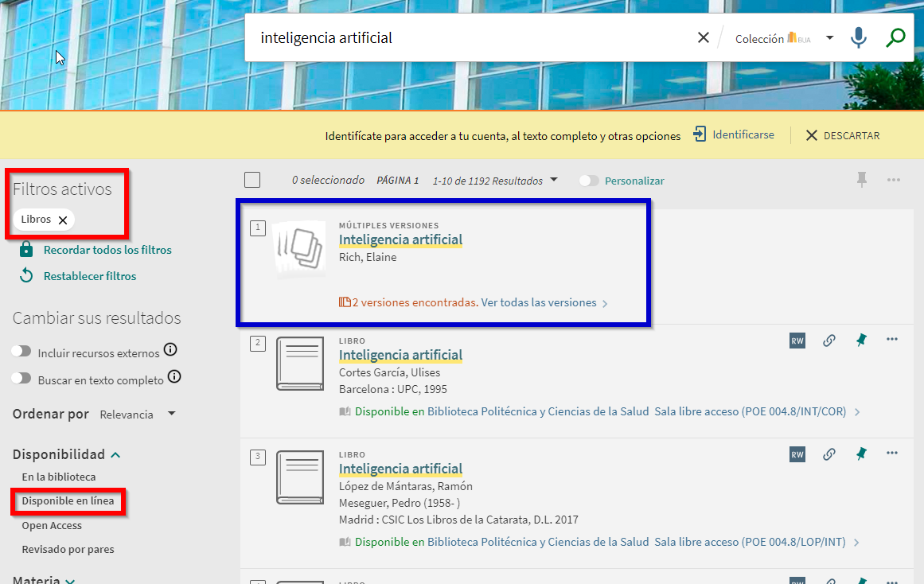The height and width of the screenshot is (584, 924).
Task: Click Restablecer filtros
Action: coord(89,276)
